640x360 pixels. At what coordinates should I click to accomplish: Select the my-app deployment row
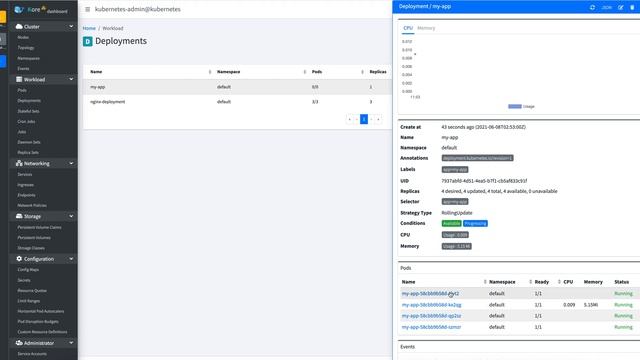237,87
